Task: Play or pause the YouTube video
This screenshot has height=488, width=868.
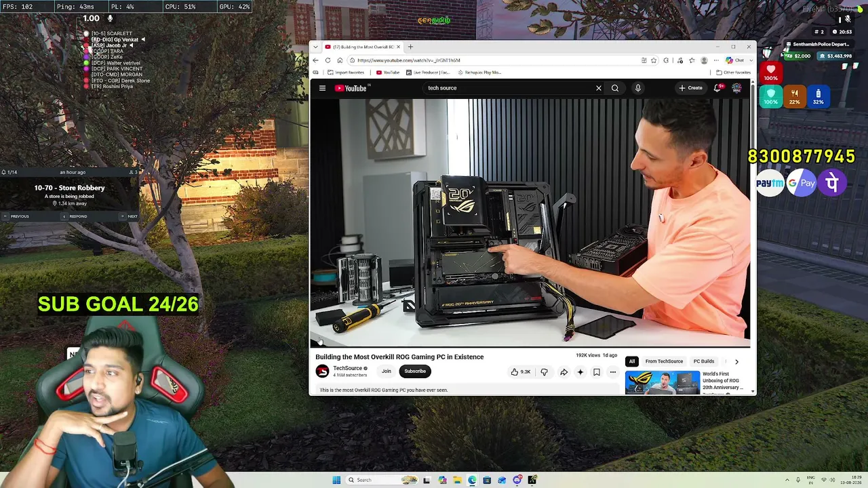Action: tap(530, 222)
